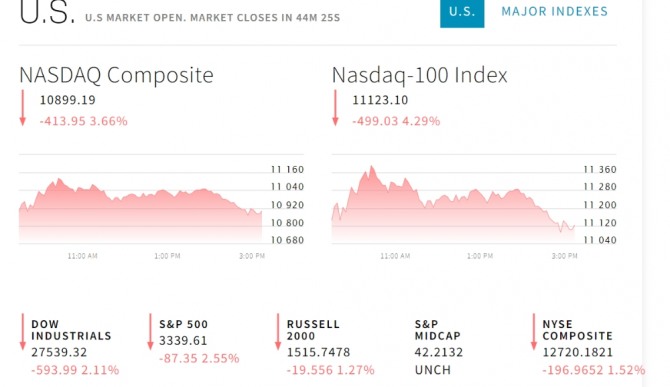Click the 1:00 PM marker on Nasdaq-100 chart
Viewport: 670px width, 387px height.
pos(479,256)
